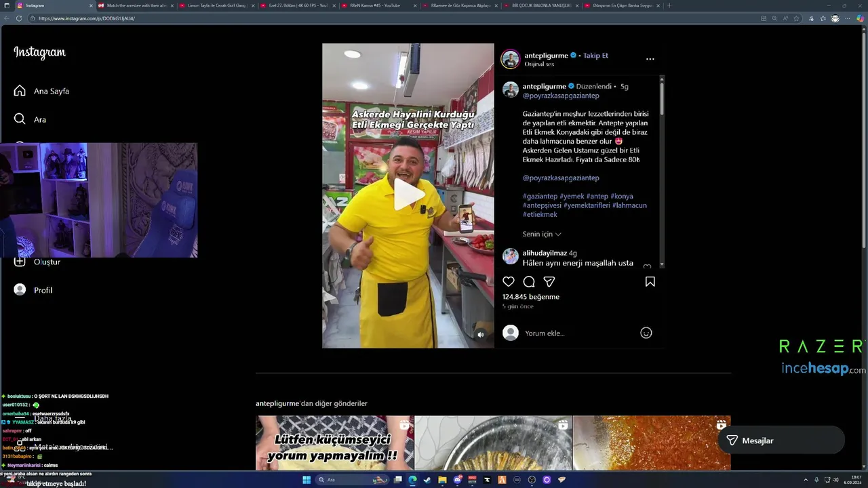Save the post with bookmark icon
The height and width of the screenshot is (488, 868).
[650, 281]
